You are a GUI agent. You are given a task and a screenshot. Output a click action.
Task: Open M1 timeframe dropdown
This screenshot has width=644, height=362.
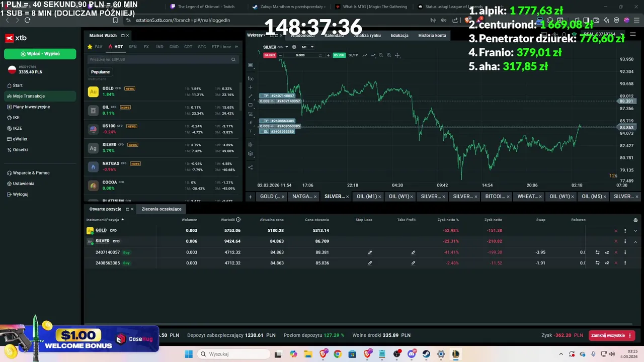tap(307, 47)
